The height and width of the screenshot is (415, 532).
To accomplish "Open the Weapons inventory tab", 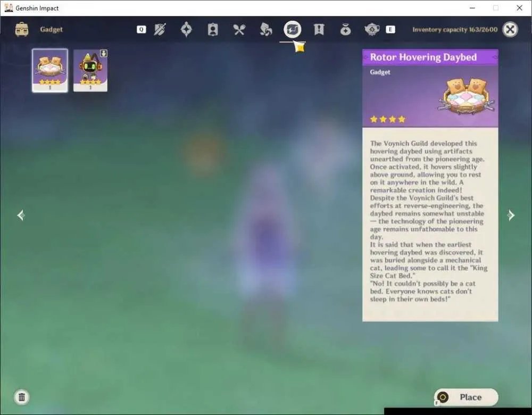I will coord(160,29).
